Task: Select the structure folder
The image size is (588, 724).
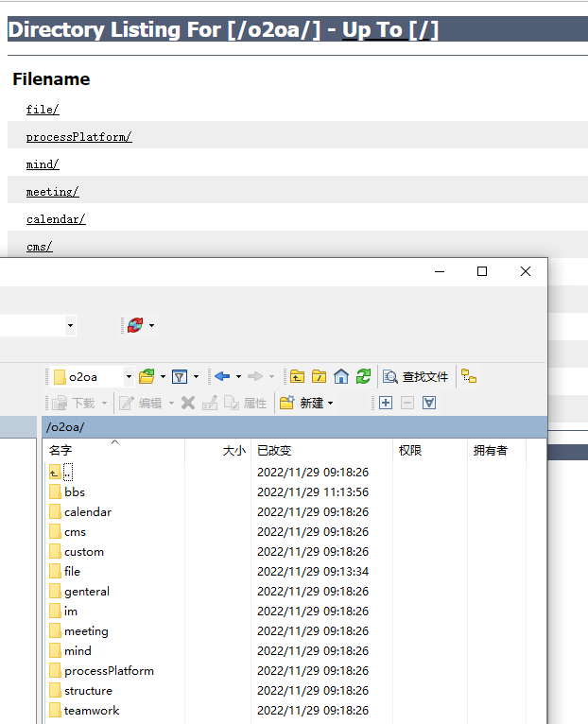Action: pos(81,690)
